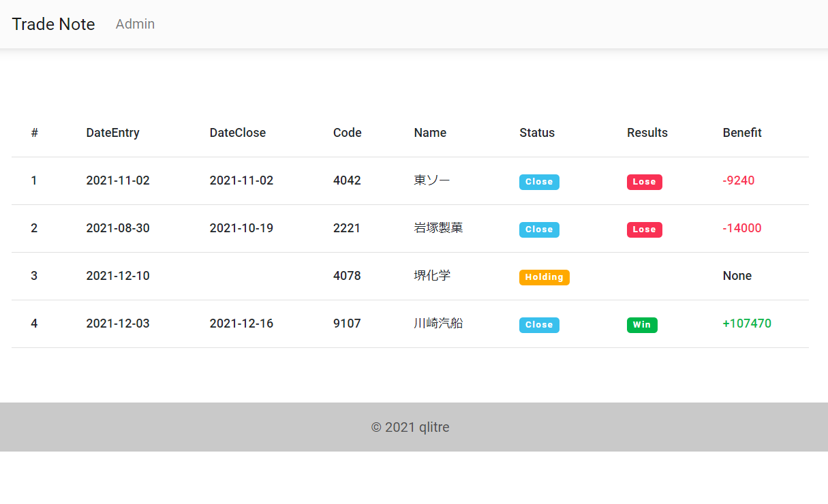Click stock code 4042
This screenshot has width=828, height=504.
coord(347,180)
